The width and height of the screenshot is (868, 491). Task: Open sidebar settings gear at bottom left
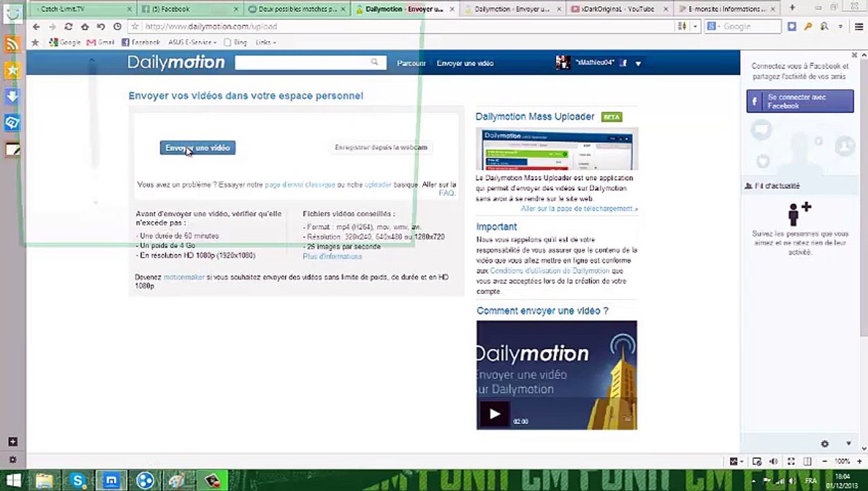click(x=12, y=460)
